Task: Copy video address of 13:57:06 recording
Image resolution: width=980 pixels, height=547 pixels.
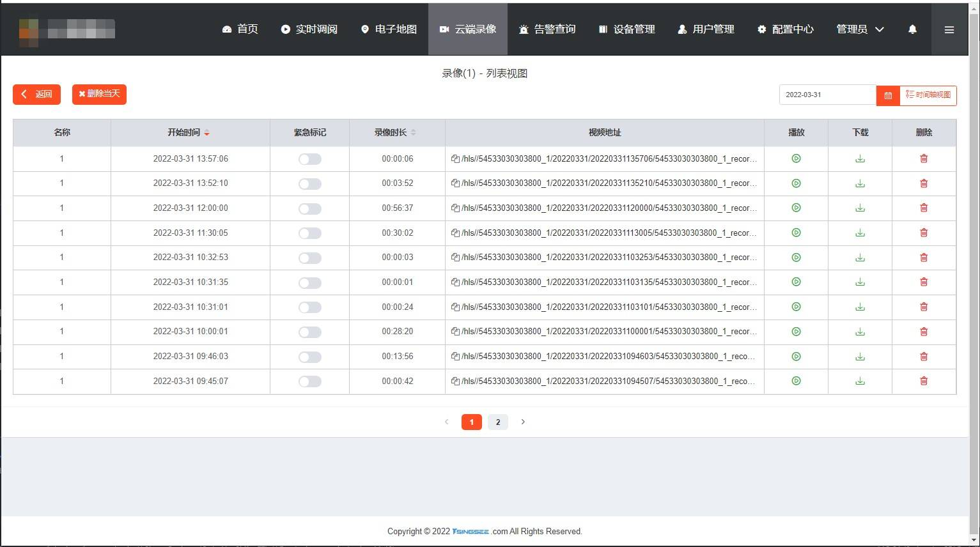Action: 455,158
